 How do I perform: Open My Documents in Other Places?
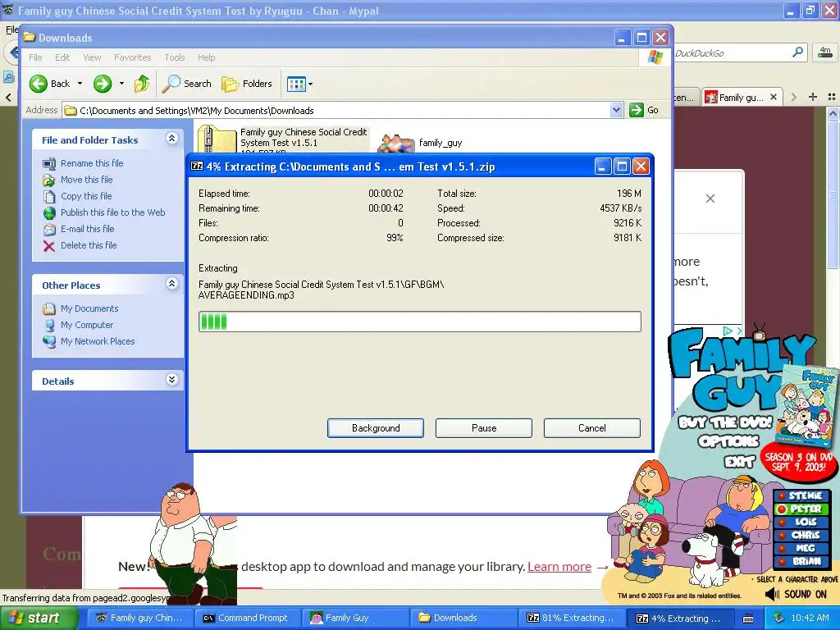pos(89,308)
